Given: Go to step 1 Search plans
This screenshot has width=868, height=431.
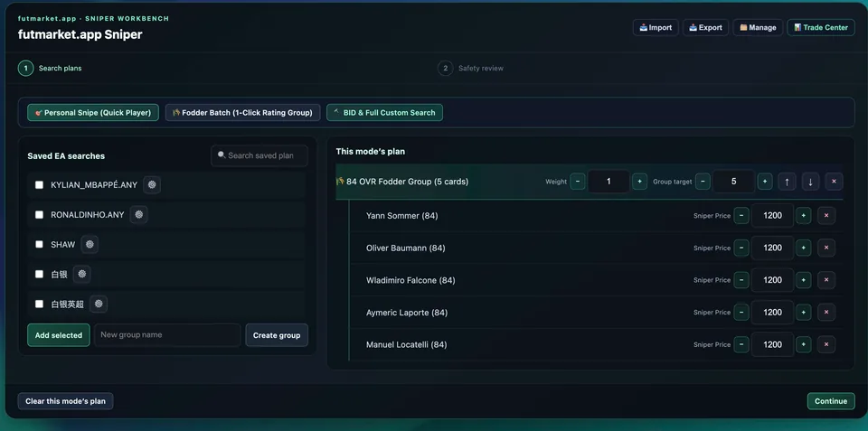Looking at the screenshot, I should (x=51, y=68).
